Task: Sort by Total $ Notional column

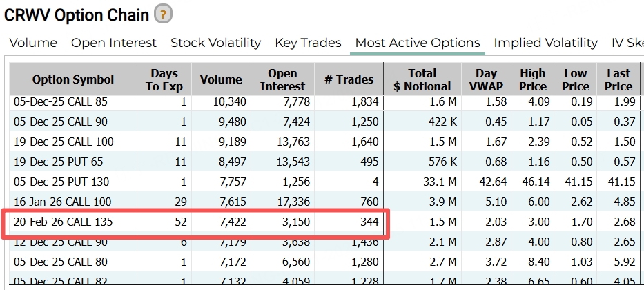Action: [x=422, y=79]
